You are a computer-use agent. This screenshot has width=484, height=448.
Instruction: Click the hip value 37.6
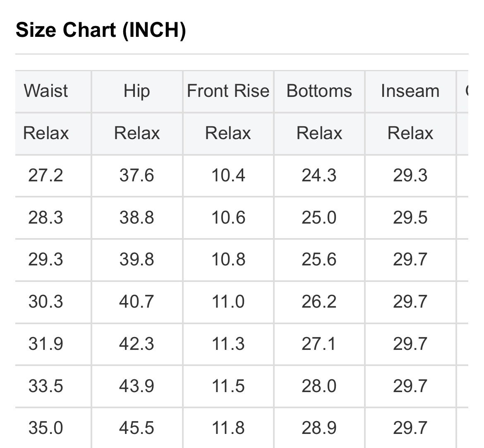click(137, 176)
